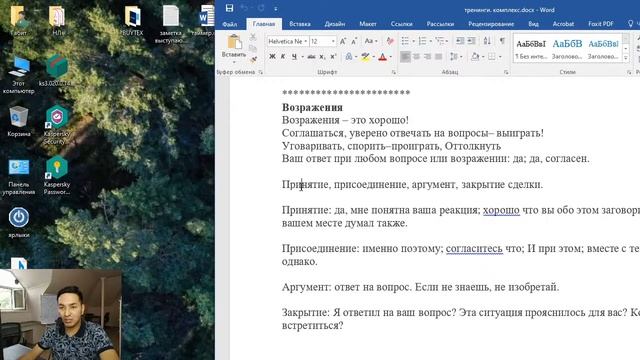Image resolution: width=640 pixels, height=360 pixels.
Task: Click the Text Effects letter A icon
Action: tap(349, 57)
